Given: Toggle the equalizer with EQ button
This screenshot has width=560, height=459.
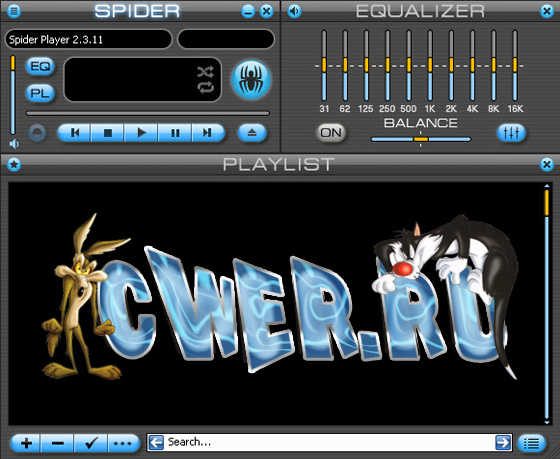Looking at the screenshot, I should pyautogui.click(x=40, y=66).
